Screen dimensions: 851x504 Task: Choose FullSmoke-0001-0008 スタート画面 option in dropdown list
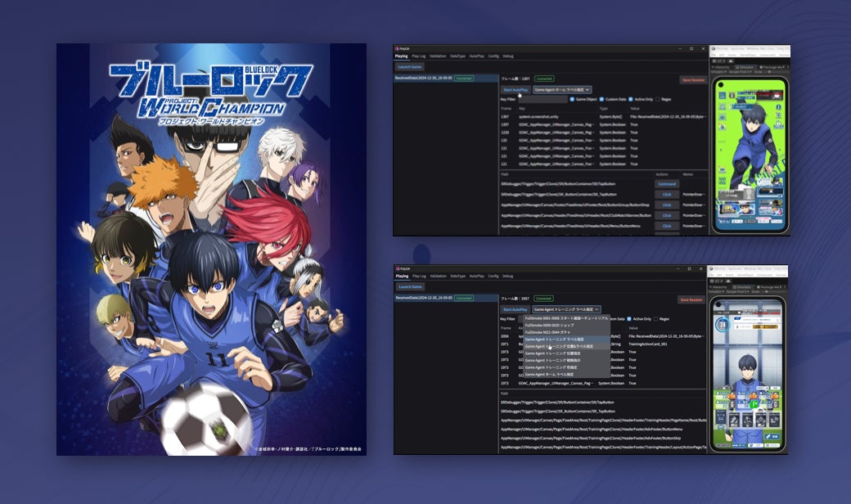point(566,318)
